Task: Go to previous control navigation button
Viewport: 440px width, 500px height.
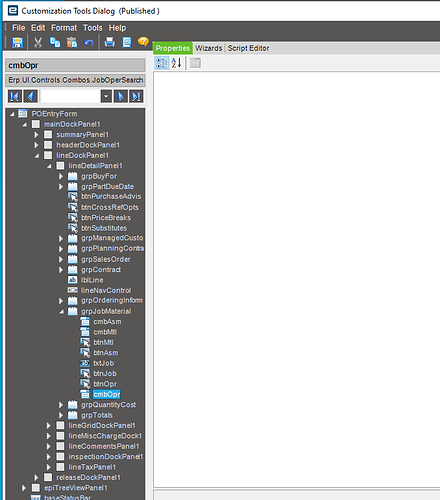Action: pyautogui.click(x=31, y=96)
